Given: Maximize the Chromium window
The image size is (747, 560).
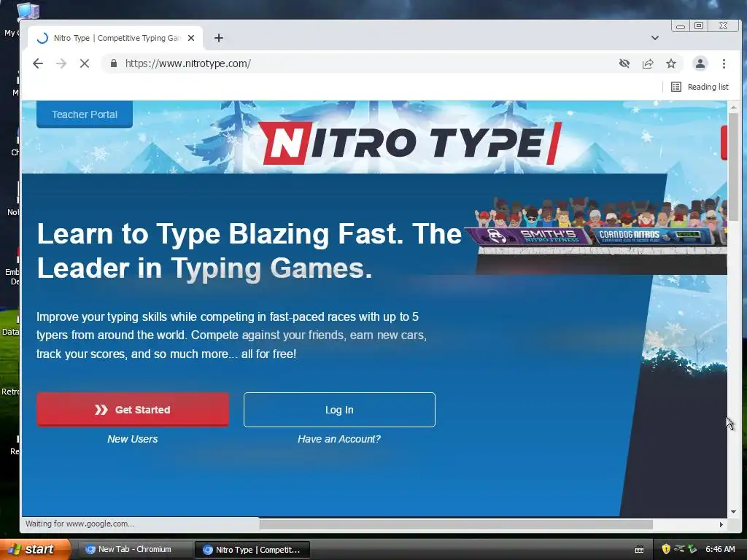Looking at the screenshot, I should point(699,26).
